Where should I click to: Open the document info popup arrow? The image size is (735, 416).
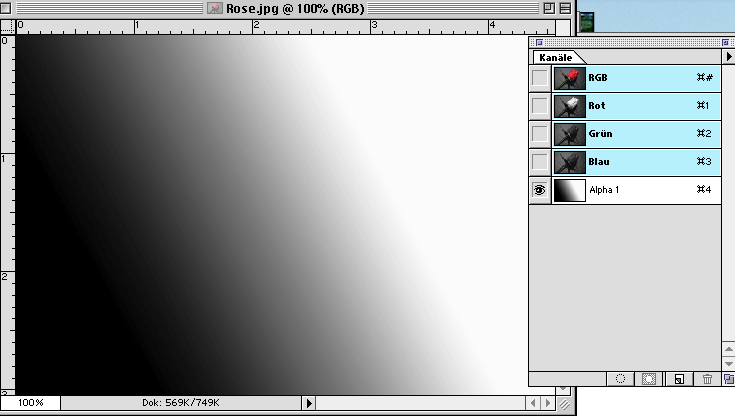310,404
